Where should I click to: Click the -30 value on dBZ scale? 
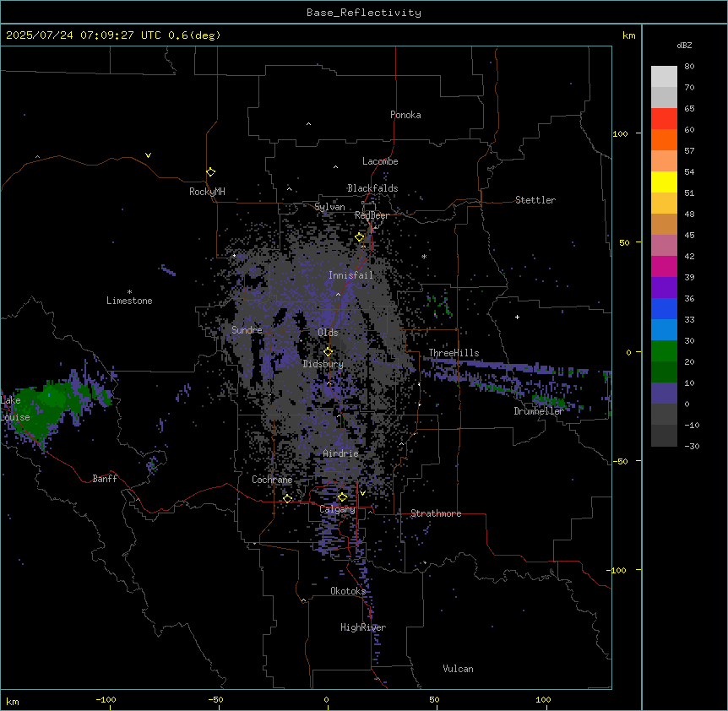[x=692, y=447]
